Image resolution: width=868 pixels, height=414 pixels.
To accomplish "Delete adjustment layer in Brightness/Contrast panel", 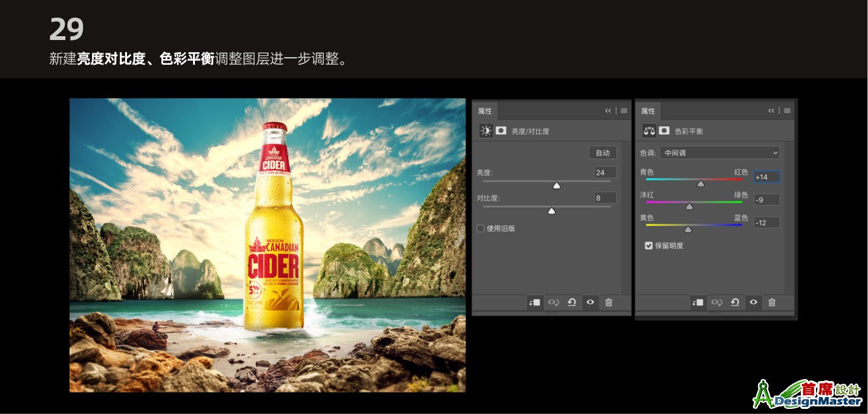I will (x=608, y=303).
